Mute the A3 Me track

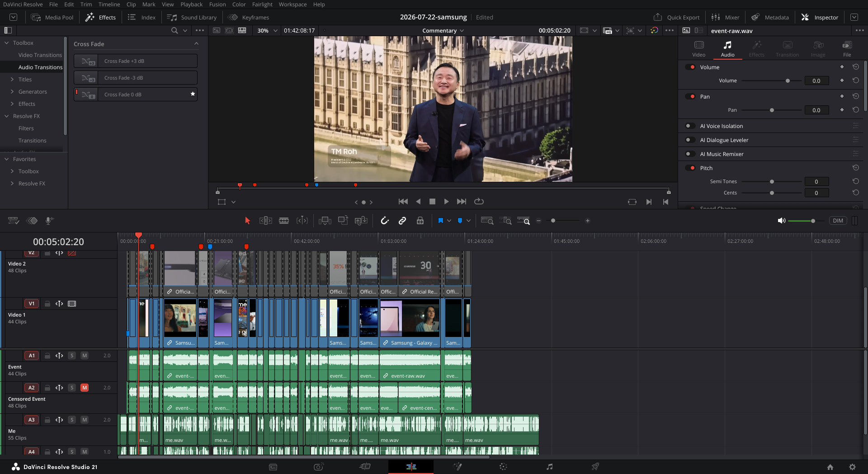click(85, 420)
